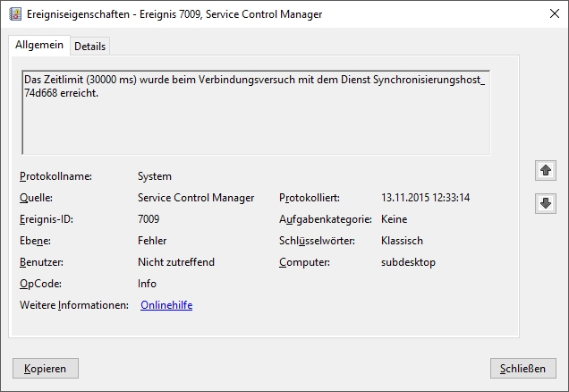Switch to the Details tab
Viewport: 569px width, 392px height.
click(89, 46)
